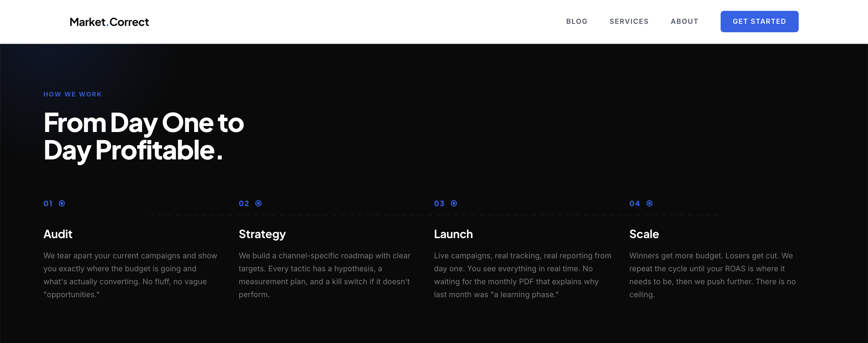Screen dimensions: 868x343
Task: Click the Strategy step heading
Action: pos(262,234)
